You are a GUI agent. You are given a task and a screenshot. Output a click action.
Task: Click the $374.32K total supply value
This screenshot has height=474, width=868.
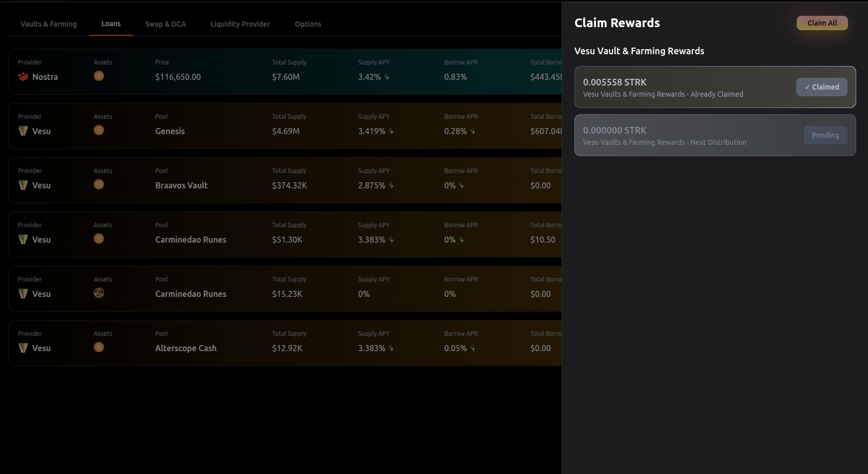(290, 185)
